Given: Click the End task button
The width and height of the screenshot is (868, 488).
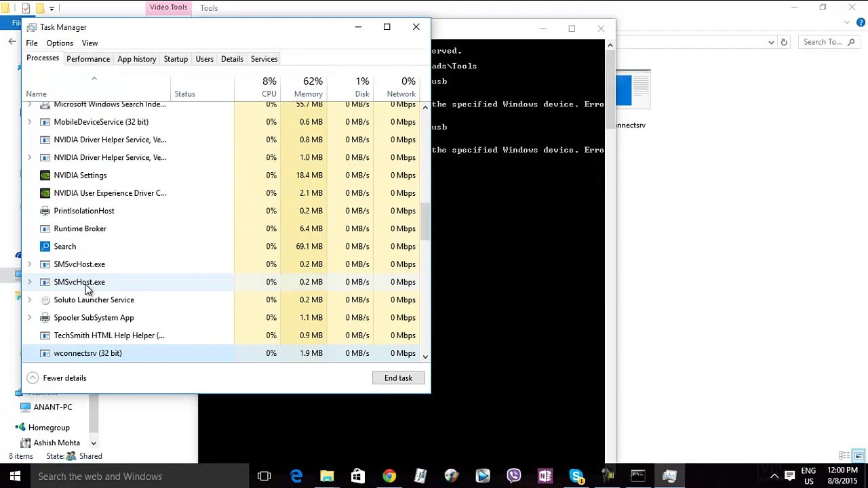Looking at the screenshot, I should click(x=398, y=378).
